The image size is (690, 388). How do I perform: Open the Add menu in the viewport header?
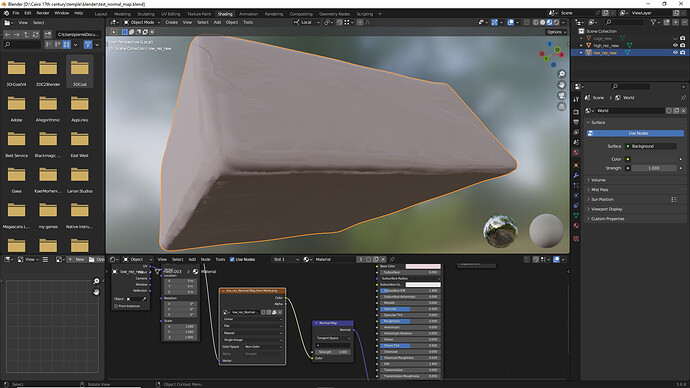pyautogui.click(x=217, y=22)
